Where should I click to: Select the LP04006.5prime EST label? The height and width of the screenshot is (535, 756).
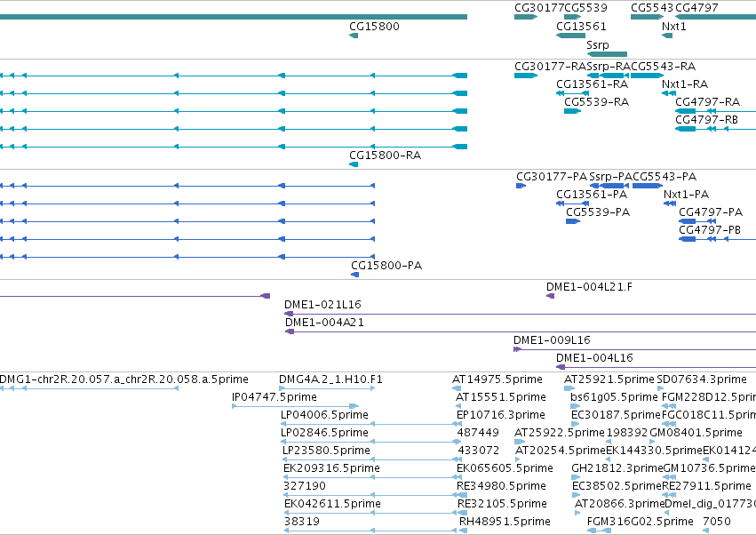point(324,415)
